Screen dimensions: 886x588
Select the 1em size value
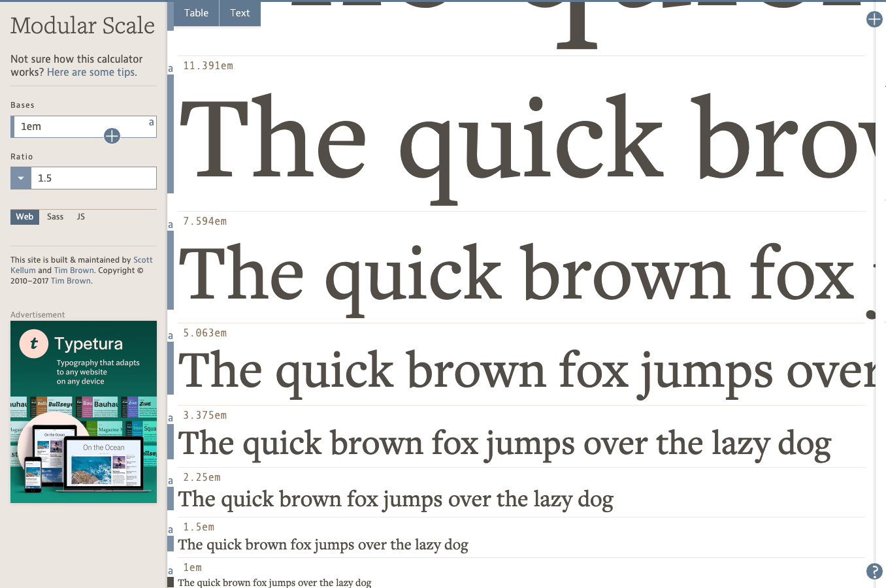(192, 568)
